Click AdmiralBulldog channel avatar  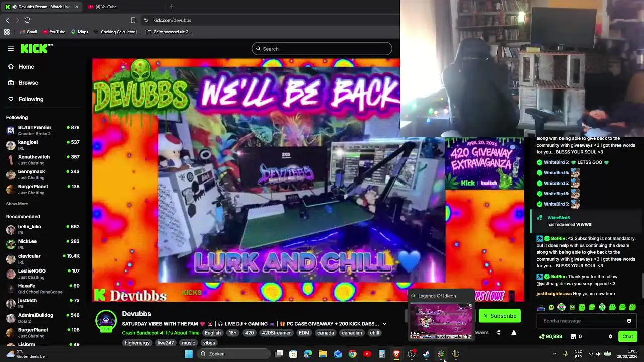point(11,318)
